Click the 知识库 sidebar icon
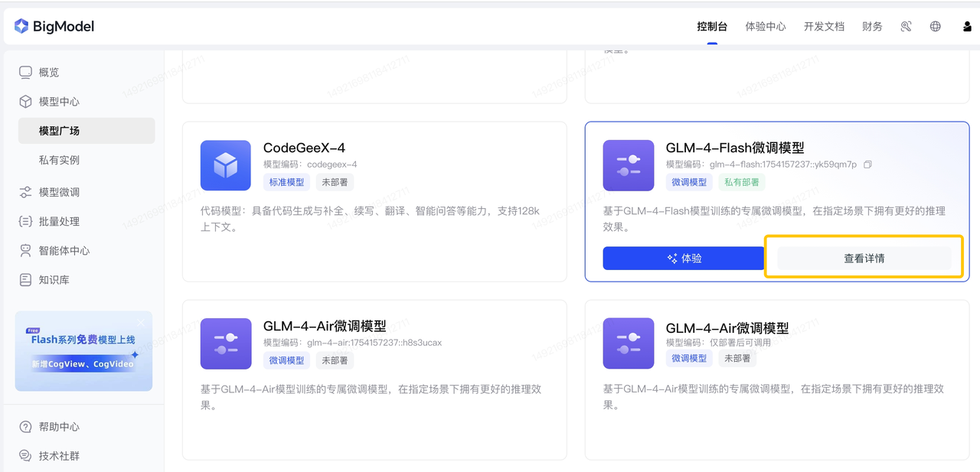The width and height of the screenshot is (980, 472). point(25,280)
